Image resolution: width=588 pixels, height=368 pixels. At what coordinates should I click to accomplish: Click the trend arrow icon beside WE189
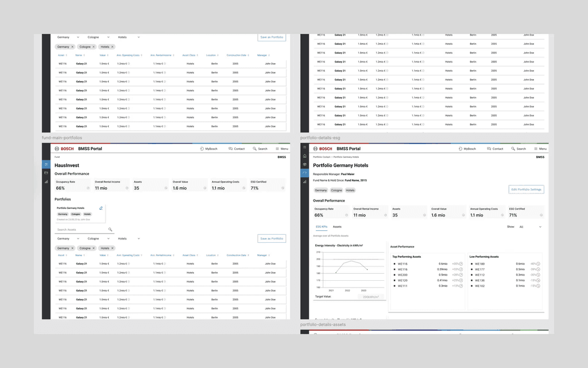click(538, 264)
